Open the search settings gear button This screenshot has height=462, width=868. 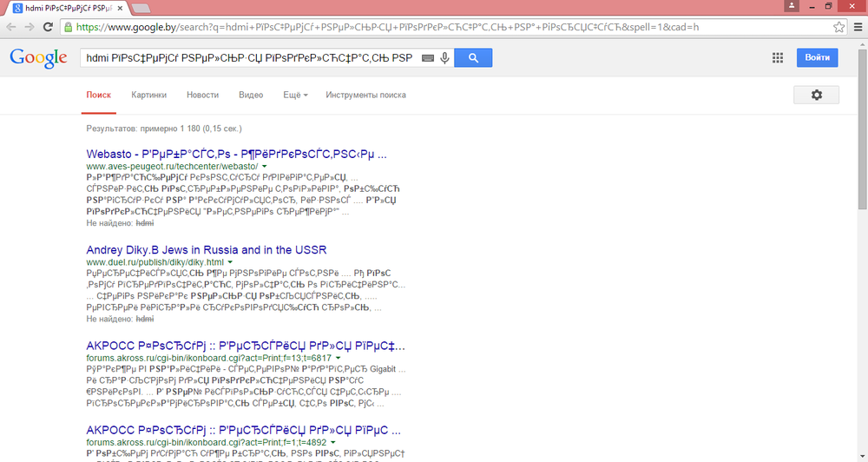click(x=816, y=95)
